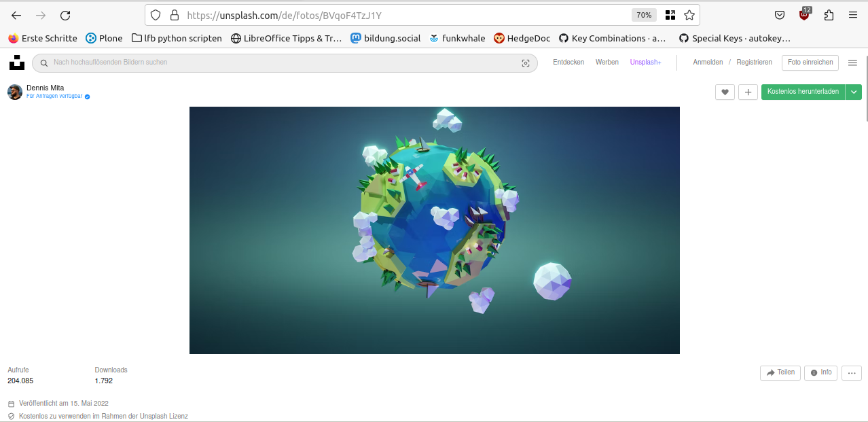Open Entdecken navigation item
This screenshot has width=868, height=422.
click(568, 63)
